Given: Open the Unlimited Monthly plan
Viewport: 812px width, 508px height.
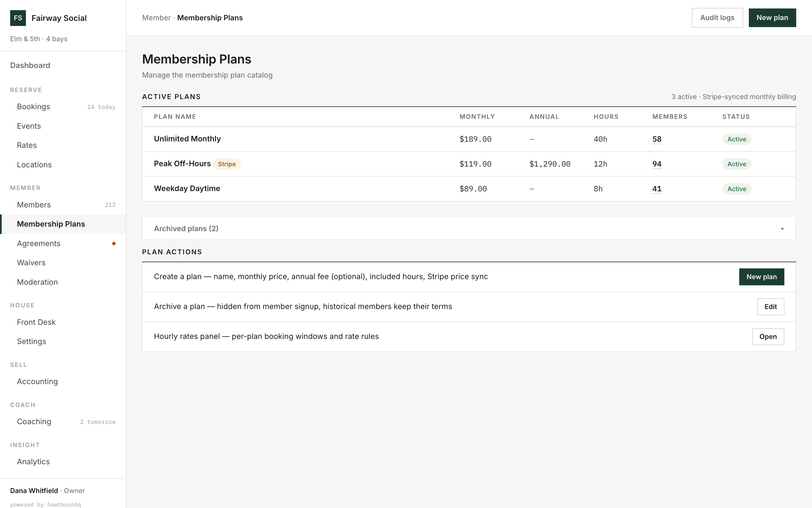Looking at the screenshot, I should click(x=187, y=139).
